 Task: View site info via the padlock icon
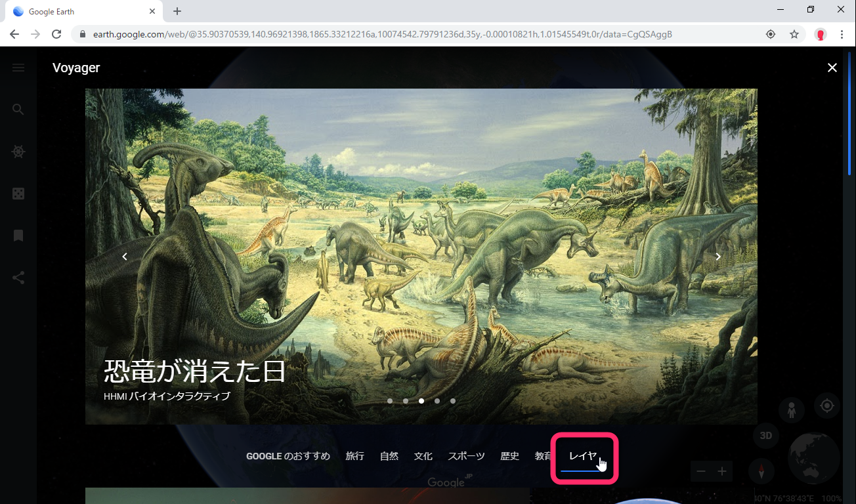point(83,34)
